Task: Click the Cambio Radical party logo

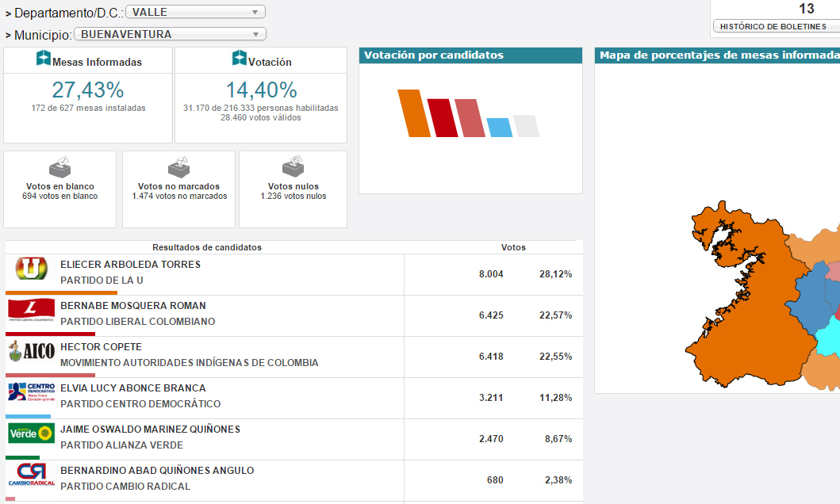Action: pos(32,475)
